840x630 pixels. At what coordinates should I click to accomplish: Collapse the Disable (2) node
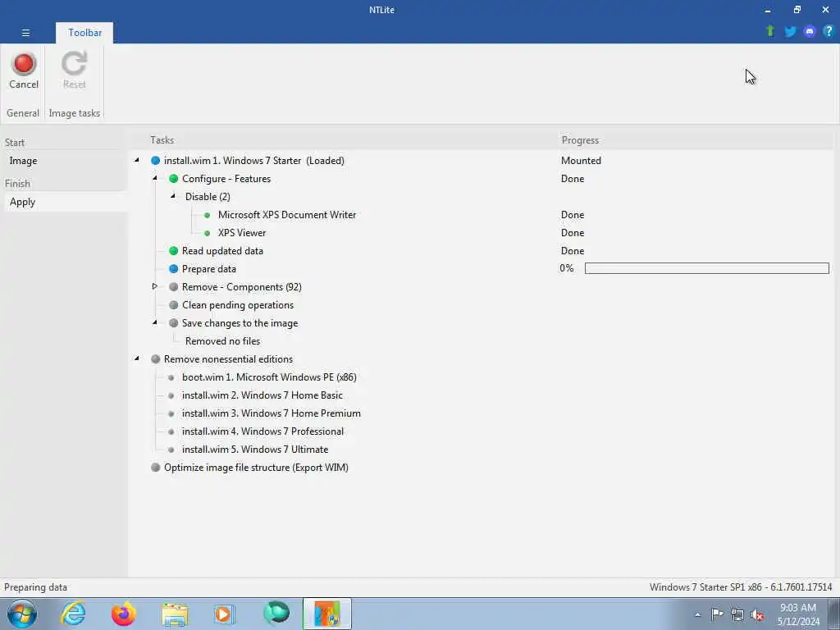[173, 196]
